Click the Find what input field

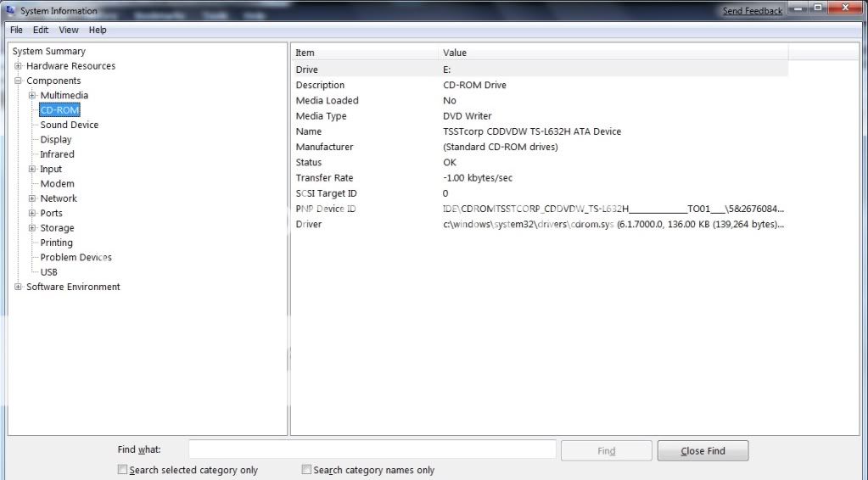(x=372, y=449)
